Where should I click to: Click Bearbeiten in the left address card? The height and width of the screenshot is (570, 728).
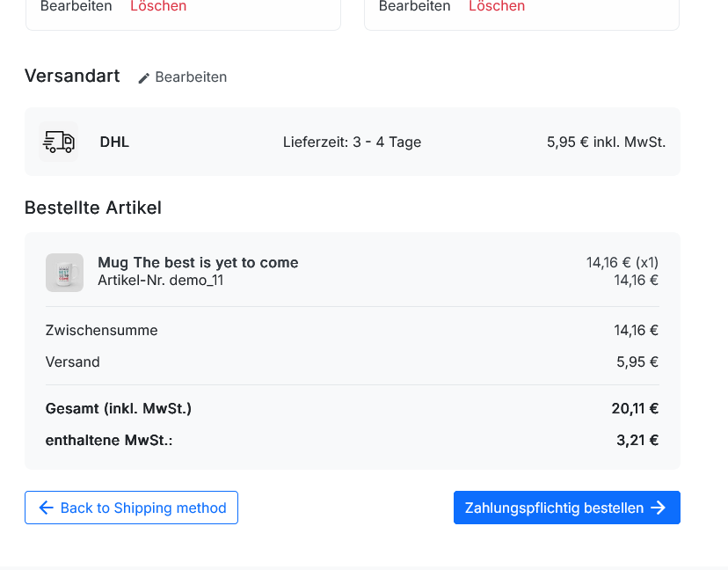point(76,6)
